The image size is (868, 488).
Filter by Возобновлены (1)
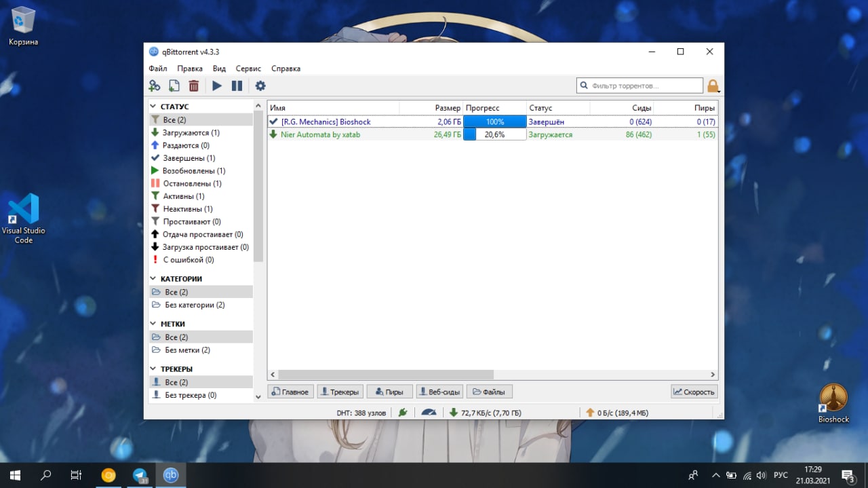coord(201,171)
